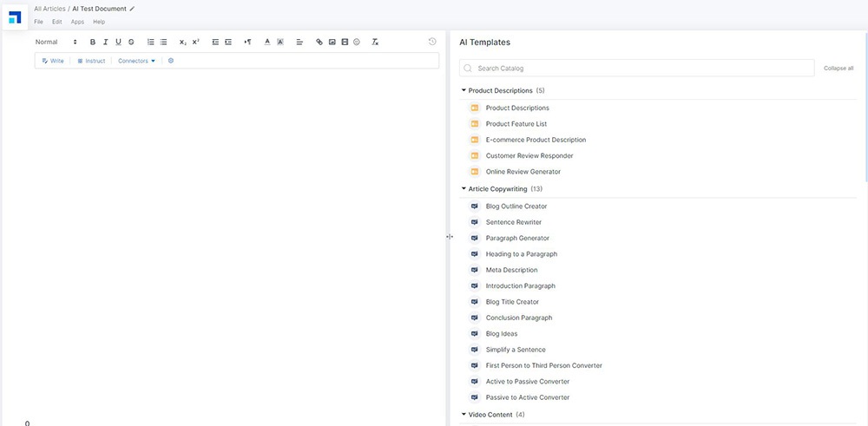Open the Connectors dropdown

tap(136, 61)
